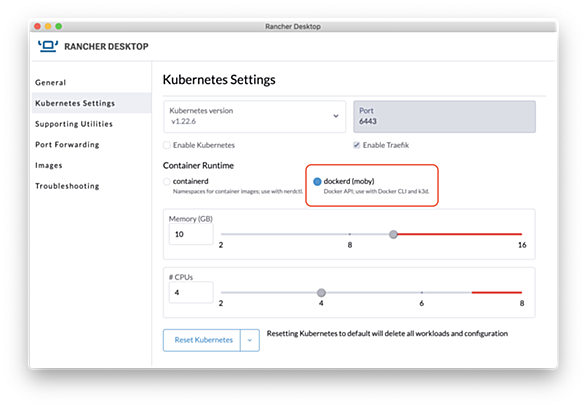Expand the Kubernetes version dropdown
Image resolution: width=586 pixels, height=407 pixels.
click(x=255, y=116)
